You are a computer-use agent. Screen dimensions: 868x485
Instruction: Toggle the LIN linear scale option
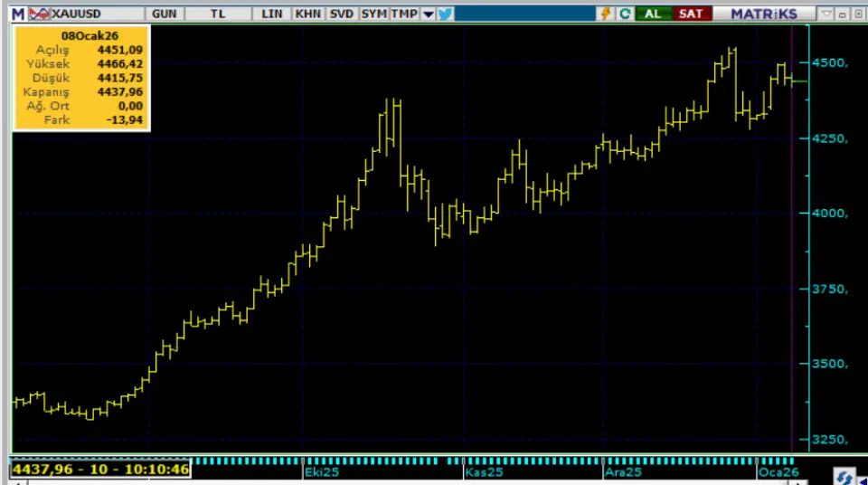tap(271, 14)
